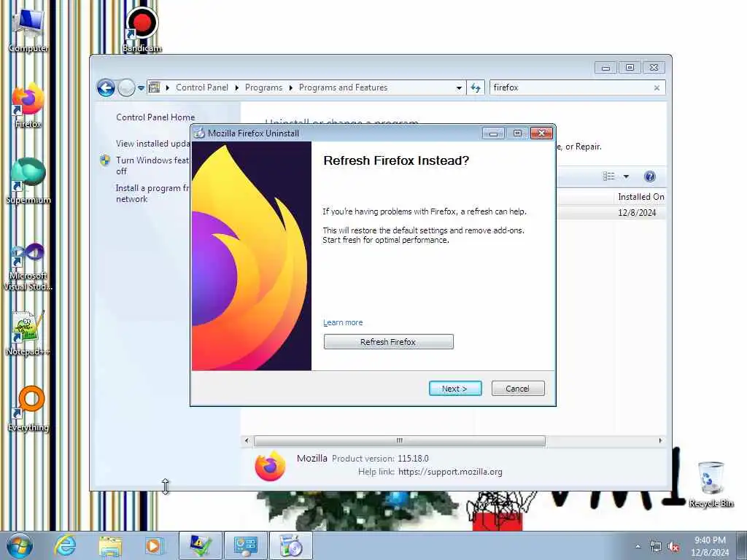This screenshot has width=747, height=560.
Task: Click the Windows Start orb
Action: point(19,545)
